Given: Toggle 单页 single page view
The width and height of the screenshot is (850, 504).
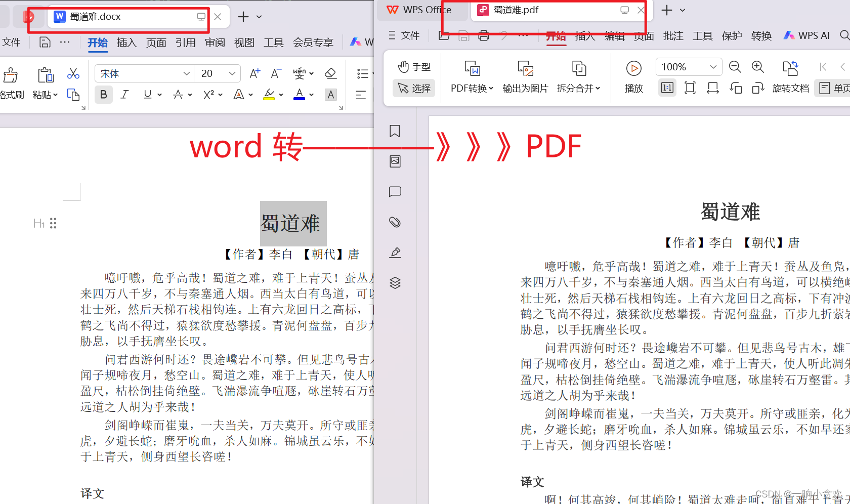Looking at the screenshot, I should pyautogui.click(x=834, y=88).
